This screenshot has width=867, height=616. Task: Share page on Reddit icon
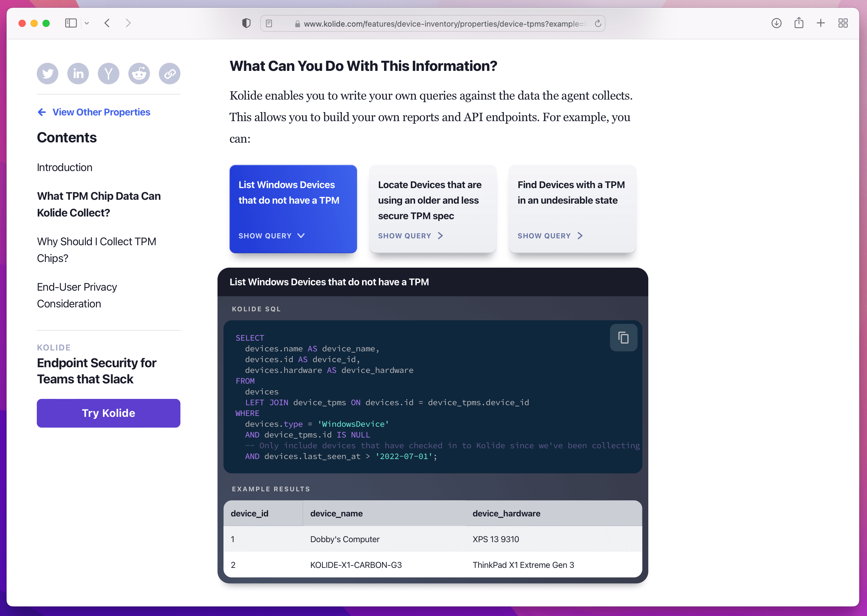pos(139,74)
